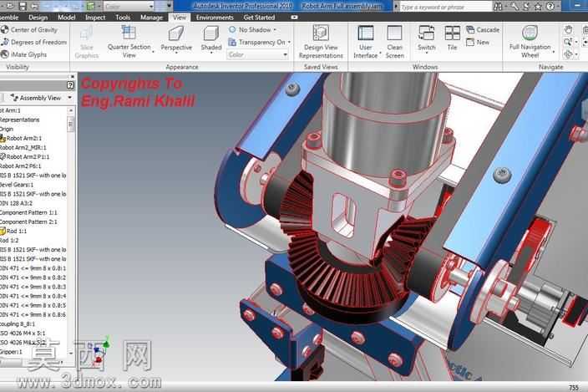Expand the User Interface dropdown
Image resolution: width=588 pixels, height=392 pixels.
(x=380, y=53)
